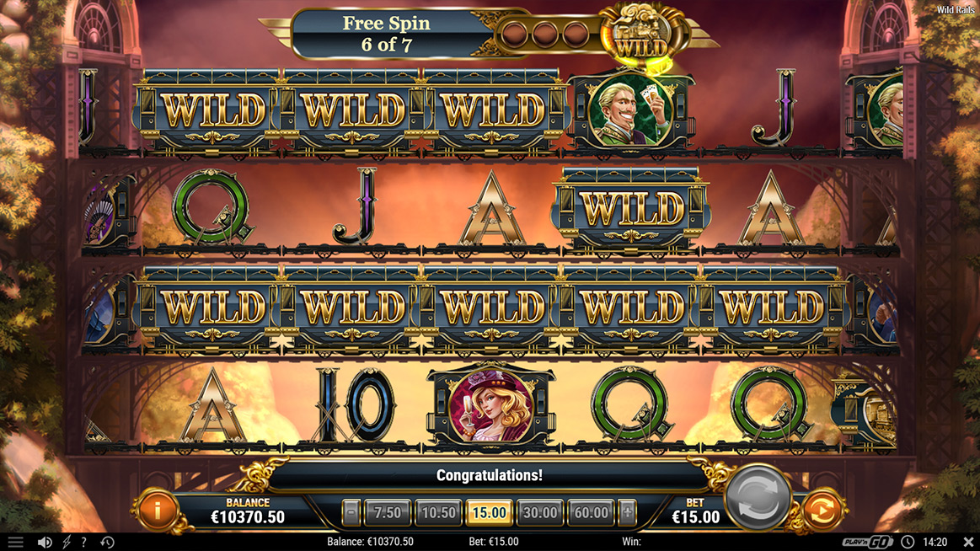980x551 pixels.
Task: Select the 10.50 bet option
Action: point(438,513)
